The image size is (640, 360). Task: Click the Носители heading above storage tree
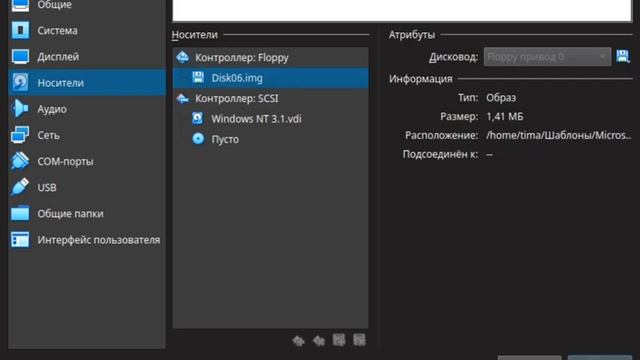pyautogui.click(x=195, y=35)
